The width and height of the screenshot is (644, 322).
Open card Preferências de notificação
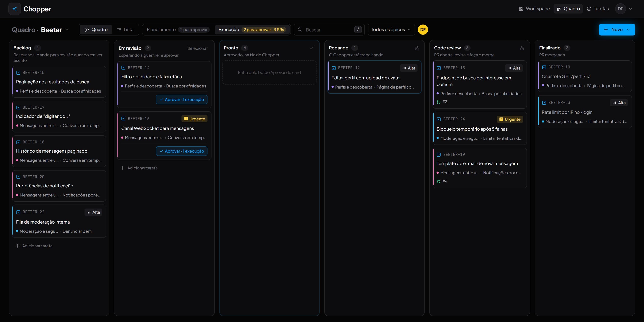point(59,186)
